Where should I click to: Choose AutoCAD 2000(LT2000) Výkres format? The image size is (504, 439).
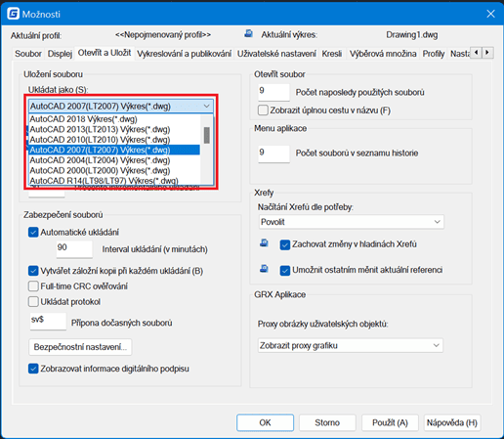pos(114,170)
